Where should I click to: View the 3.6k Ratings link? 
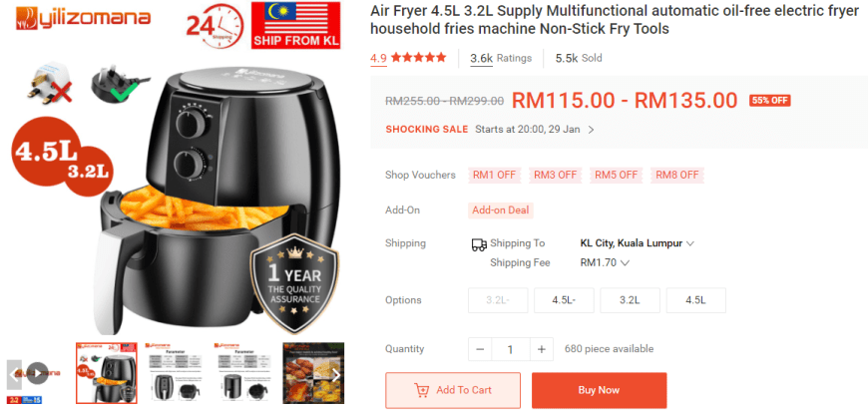click(x=501, y=58)
